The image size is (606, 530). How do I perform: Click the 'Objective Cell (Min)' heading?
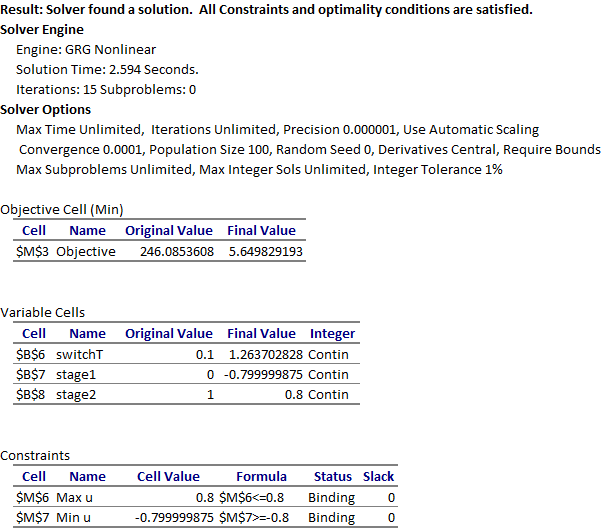pos(62,210)
